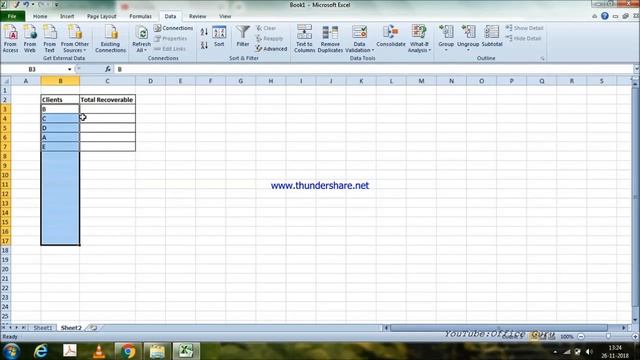
Task: Click Ungroup outline button
Action: (x=468, y=38)
